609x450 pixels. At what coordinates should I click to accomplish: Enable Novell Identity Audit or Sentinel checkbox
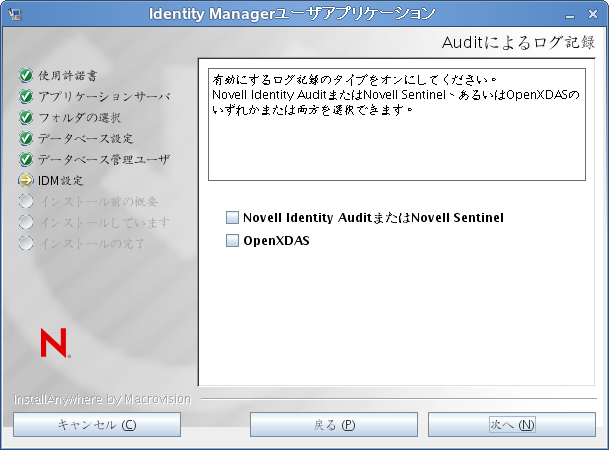[x=232, y=217]
